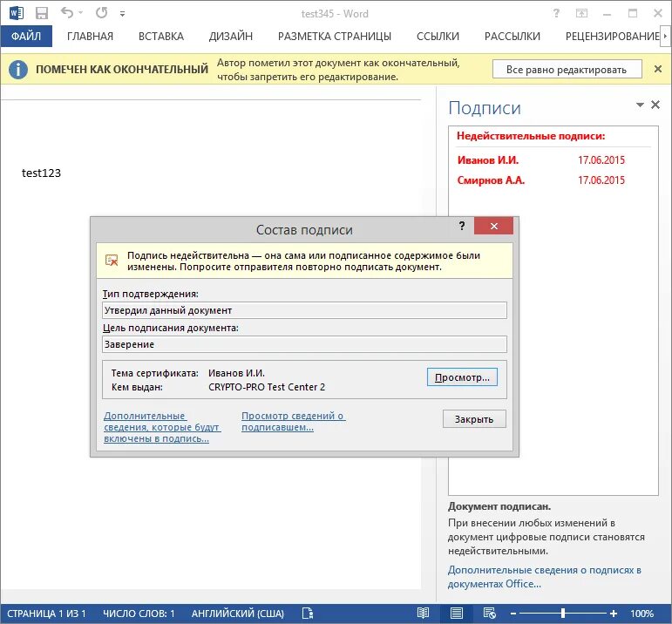Open Word Help question mark in title bar
The width and height of the screenshot is (672, 624).
tap(556, 13)
